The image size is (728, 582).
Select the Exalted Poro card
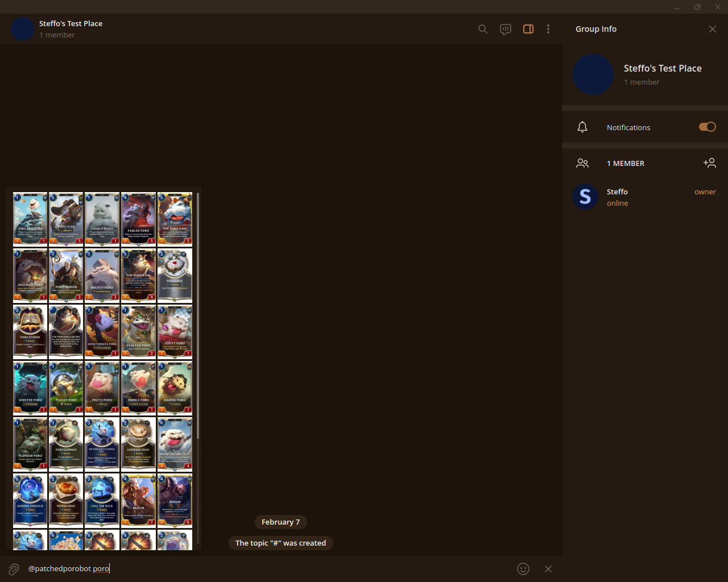pos(138,331)
